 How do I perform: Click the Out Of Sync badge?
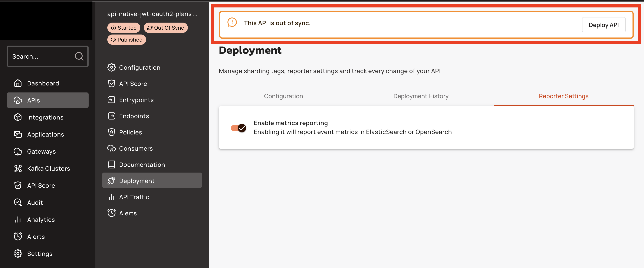[x=165, y=28]
